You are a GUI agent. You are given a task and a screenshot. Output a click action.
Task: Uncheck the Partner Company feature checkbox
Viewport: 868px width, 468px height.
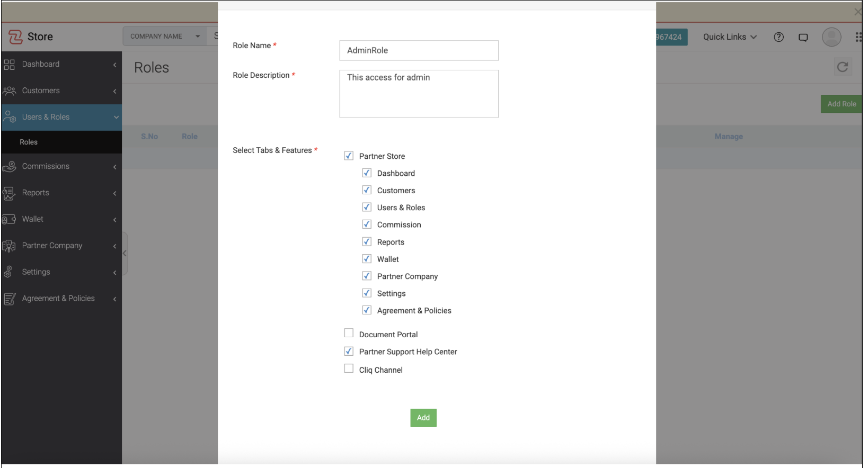point(367,276)
